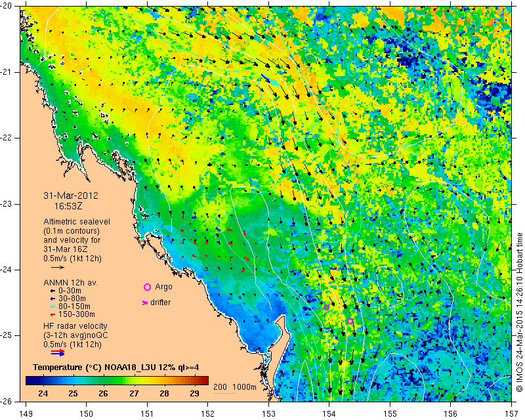This screenshot has height=420, width=525.
Task: Click the date label 31-Mar-2012
Action: click(71, 196)
